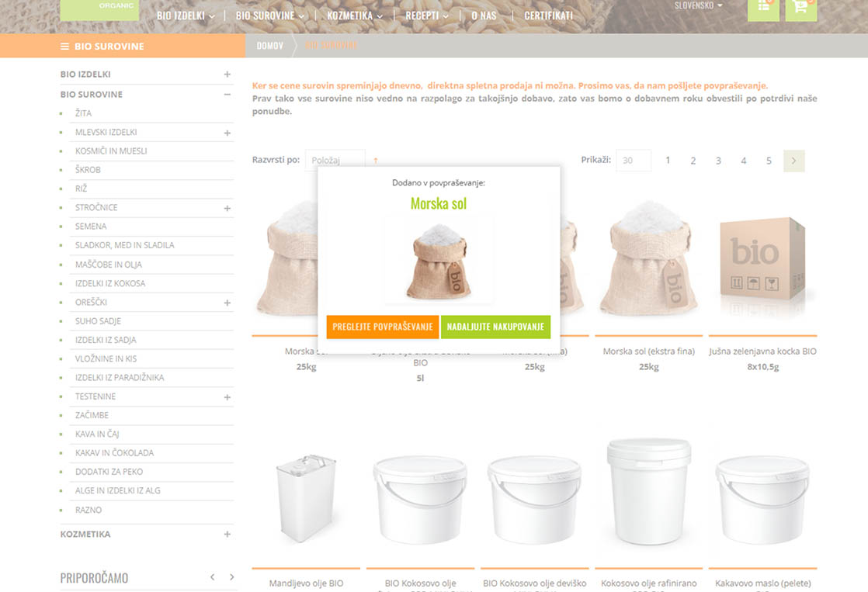Open the Jušna zelenjavna kocka BIO product image
The width and height of the screenshot is (868, 592).
coord(763,260)
